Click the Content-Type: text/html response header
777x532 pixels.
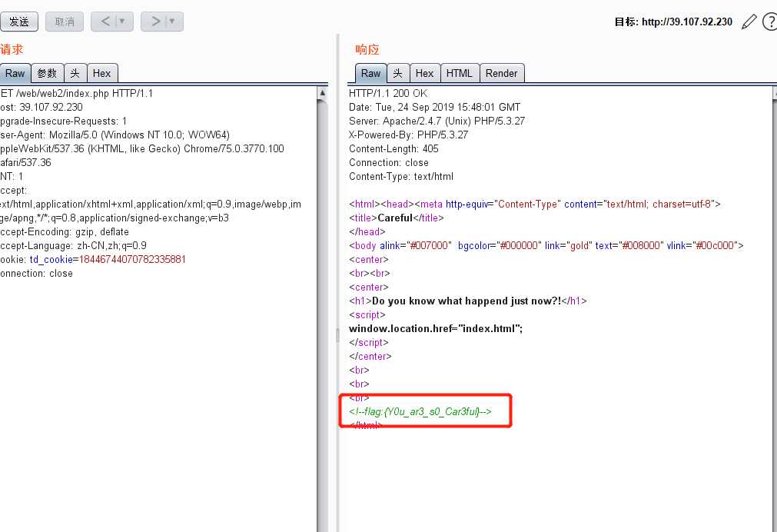(401, 177)
